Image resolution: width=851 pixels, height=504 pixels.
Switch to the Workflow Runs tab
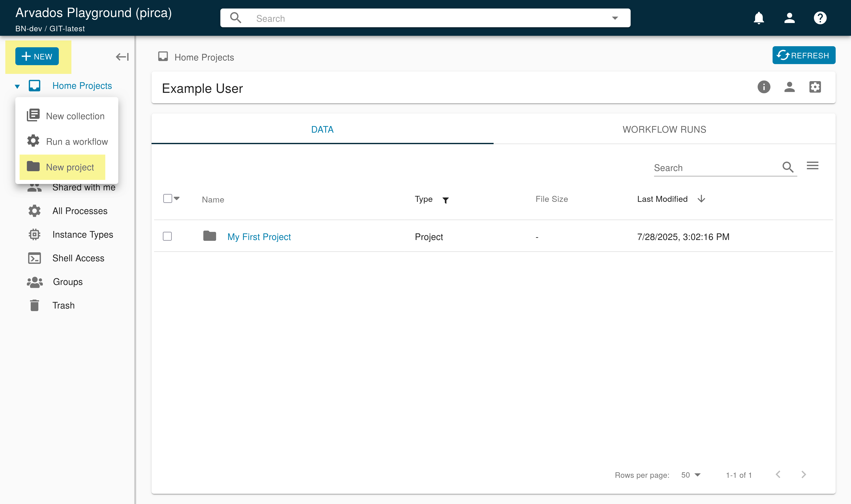(x=664, y=129)
